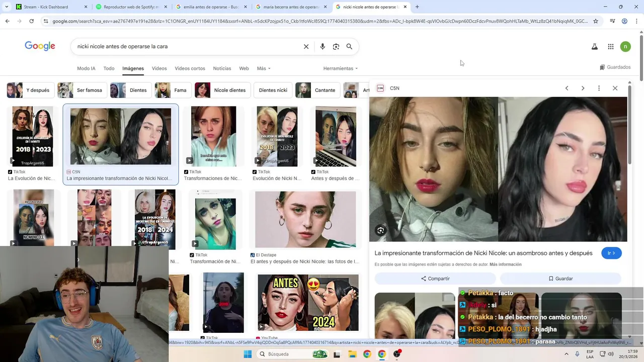Reload the page in Chrome
644x362 pixels.
[x=31, y=21]
